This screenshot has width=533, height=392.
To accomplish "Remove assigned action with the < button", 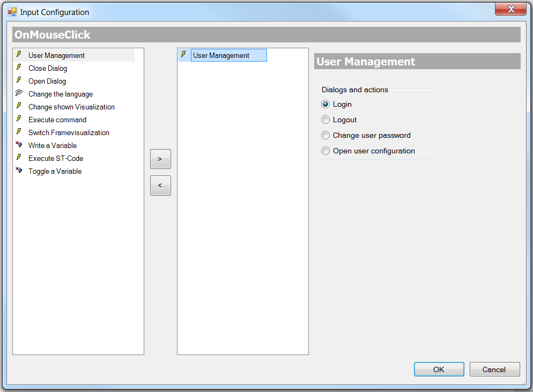I will [x=160, y=186].
